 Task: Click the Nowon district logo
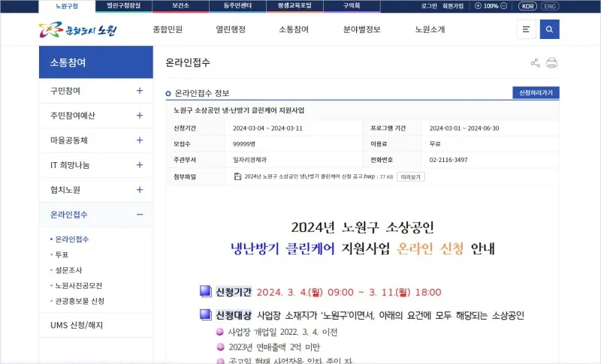[78, 29]
